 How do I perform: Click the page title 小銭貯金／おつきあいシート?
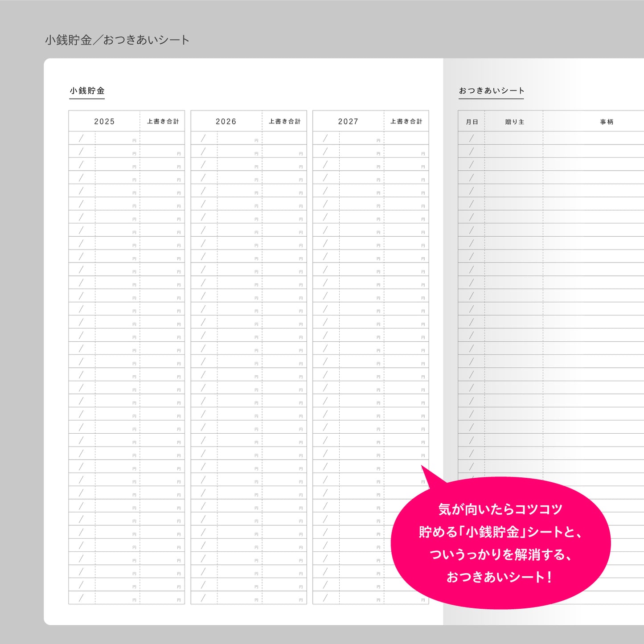[117, 40]
